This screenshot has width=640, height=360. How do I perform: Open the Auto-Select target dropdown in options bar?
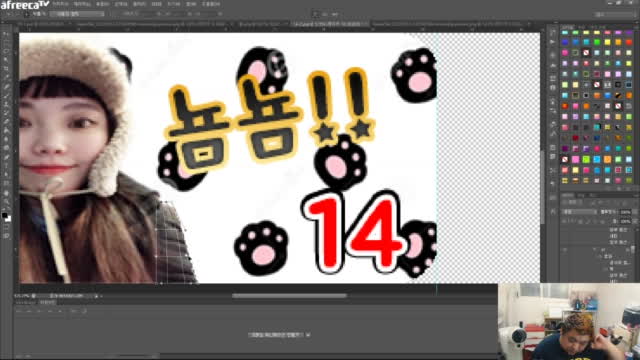77,14
